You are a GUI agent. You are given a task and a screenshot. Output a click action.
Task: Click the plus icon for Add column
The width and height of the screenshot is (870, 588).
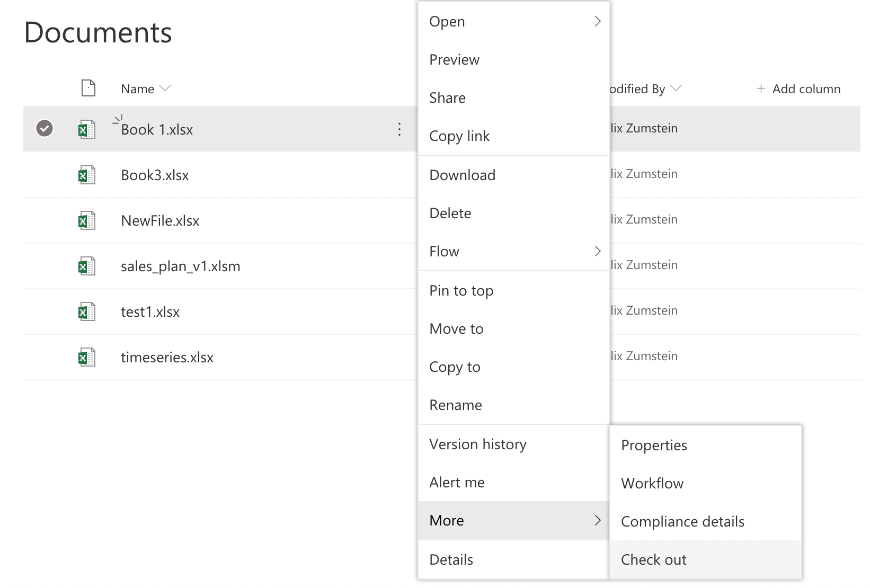(761, 88)
